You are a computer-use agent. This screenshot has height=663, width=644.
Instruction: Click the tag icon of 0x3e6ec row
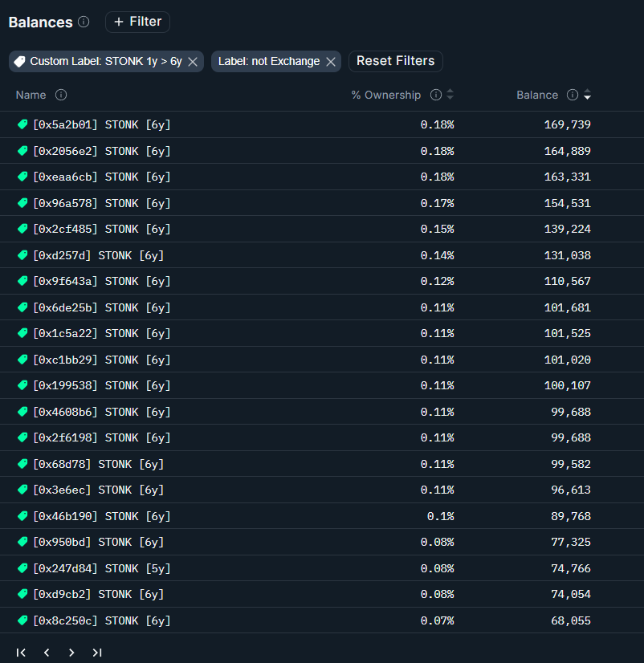click(22, 490)
